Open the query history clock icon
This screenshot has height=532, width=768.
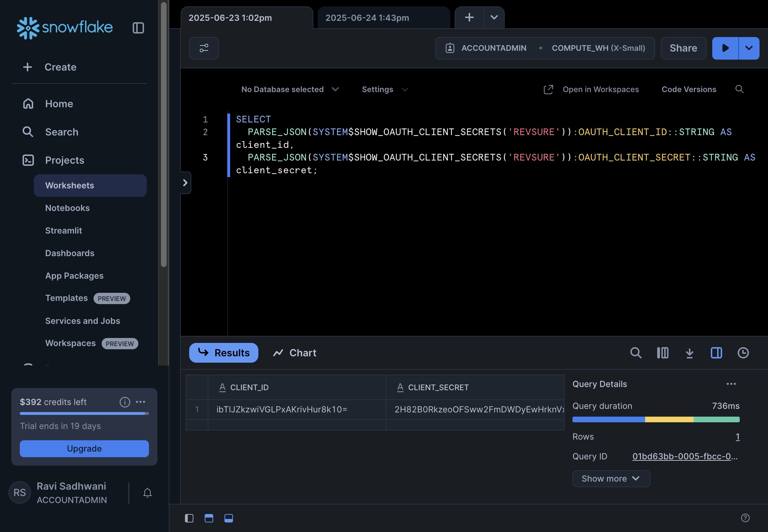click(x=743, y=353)
